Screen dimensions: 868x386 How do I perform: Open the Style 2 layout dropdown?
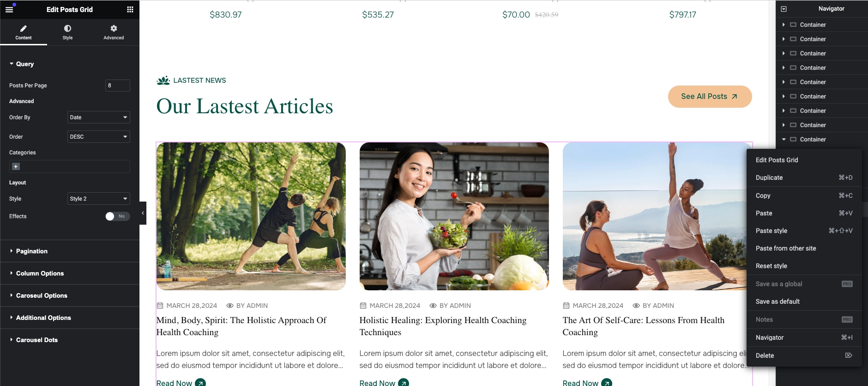tap(98, 199)
